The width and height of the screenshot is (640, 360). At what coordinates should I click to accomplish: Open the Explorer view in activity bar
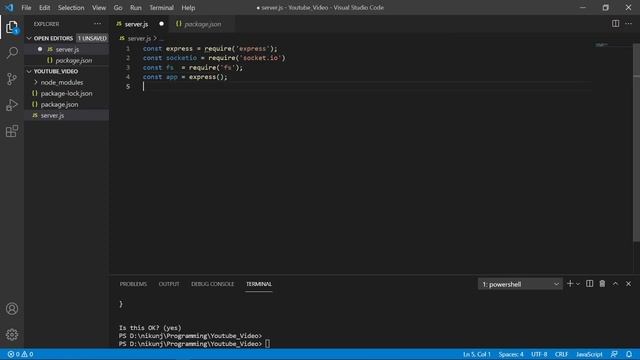[x=12, y=27]
